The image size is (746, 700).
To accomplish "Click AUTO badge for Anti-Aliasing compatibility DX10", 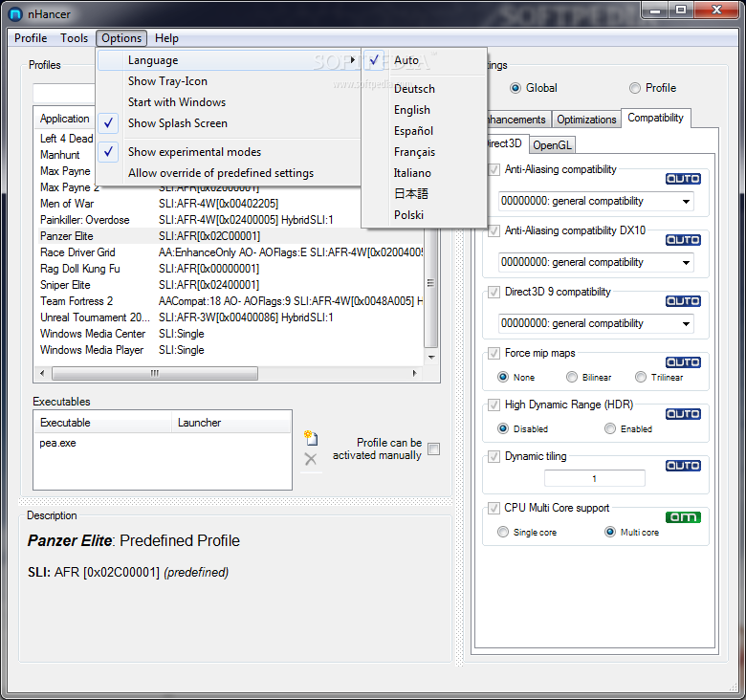I will click(x=683, y=240).
